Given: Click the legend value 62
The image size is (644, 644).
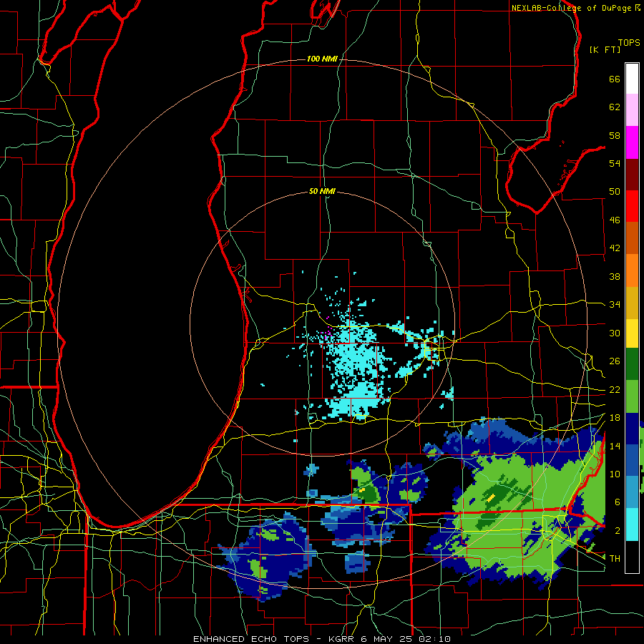Looking at the screenshot, I should (615, 107).
